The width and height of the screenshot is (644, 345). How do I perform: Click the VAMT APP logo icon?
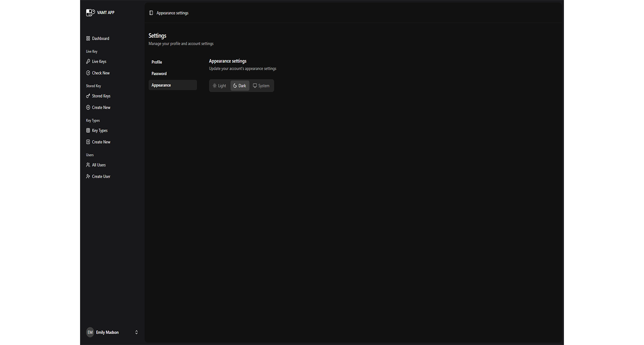click(90, 13)
